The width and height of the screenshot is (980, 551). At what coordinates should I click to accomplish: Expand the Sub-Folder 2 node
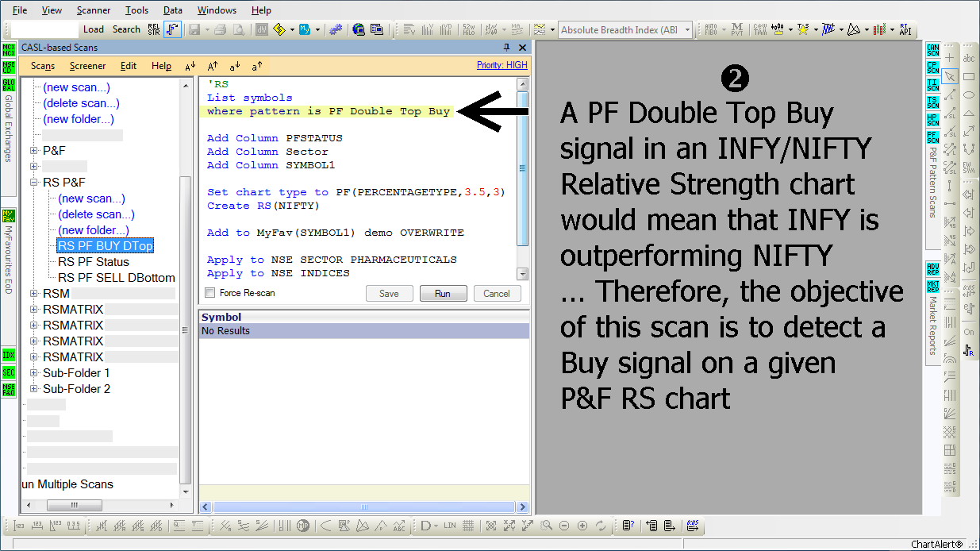34,388
